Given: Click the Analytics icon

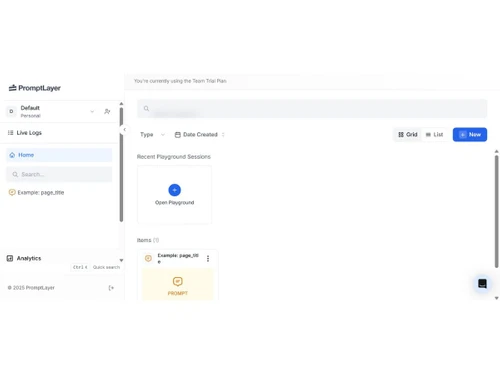Looking at the screenshot, I should (x=10, y=258).
